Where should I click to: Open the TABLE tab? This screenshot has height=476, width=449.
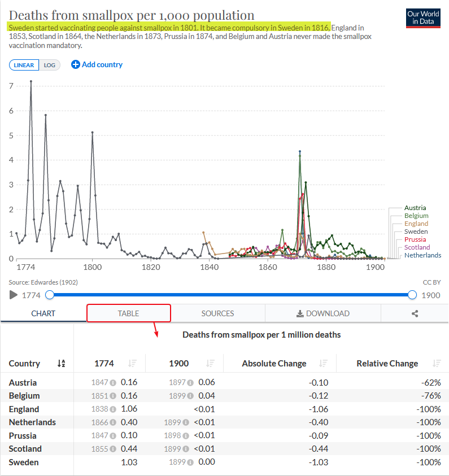128,313
